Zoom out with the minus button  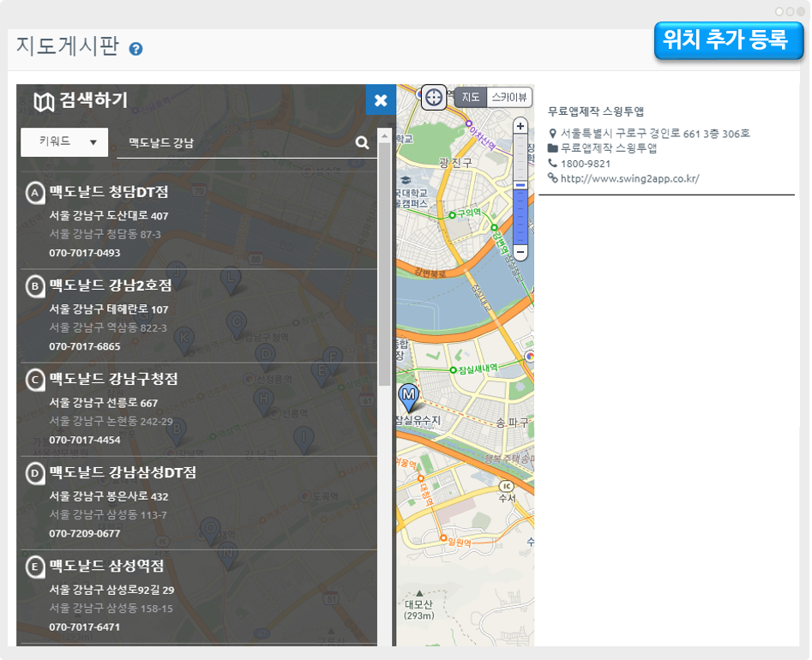520,252
